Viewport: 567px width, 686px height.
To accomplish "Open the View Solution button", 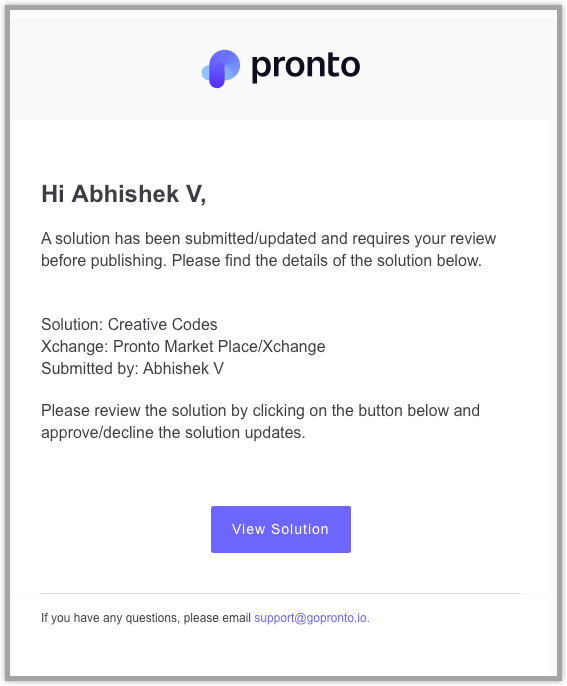I will pyautogui.click(x=280, y=529).
